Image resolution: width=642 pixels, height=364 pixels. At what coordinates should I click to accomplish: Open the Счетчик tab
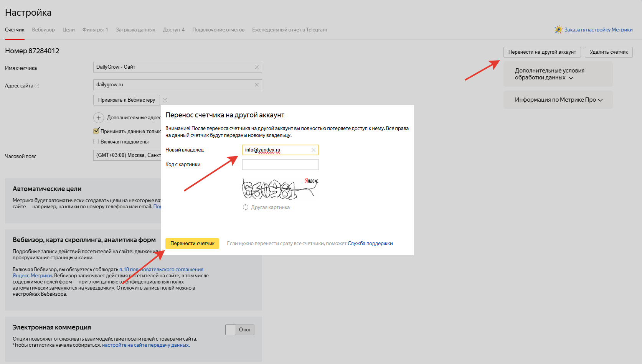pyautogui.click(x=15, y=30)
